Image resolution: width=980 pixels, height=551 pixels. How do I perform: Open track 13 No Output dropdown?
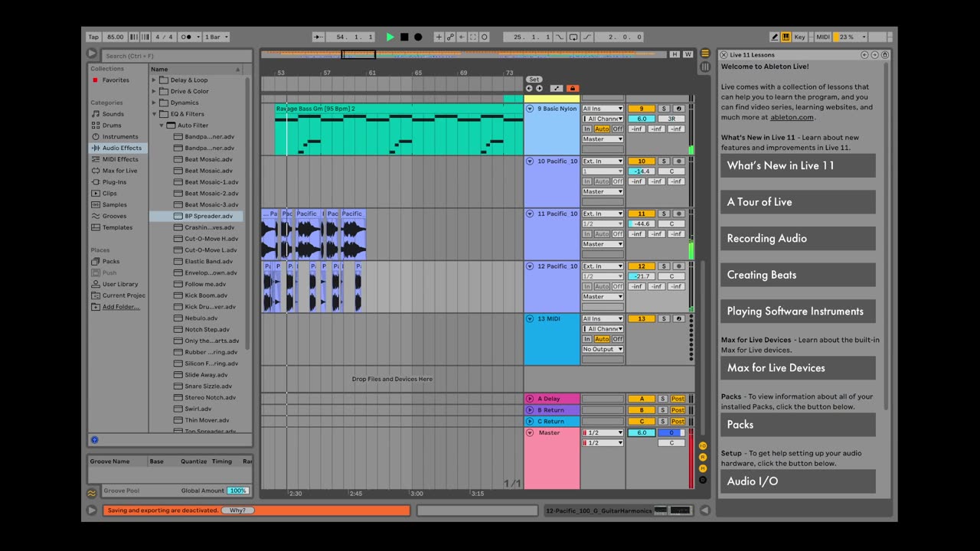coord(603,350)
